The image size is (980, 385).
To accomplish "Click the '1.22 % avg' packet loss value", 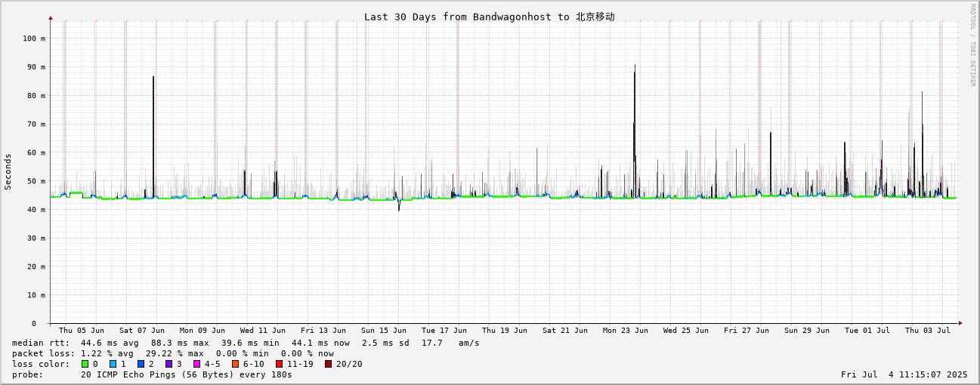I will coord(107,353).
